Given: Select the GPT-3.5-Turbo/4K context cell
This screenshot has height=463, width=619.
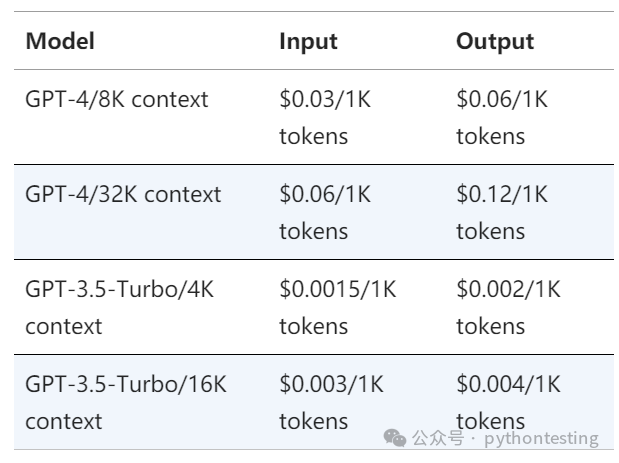Looking at the screenshot, I should 119,307.
